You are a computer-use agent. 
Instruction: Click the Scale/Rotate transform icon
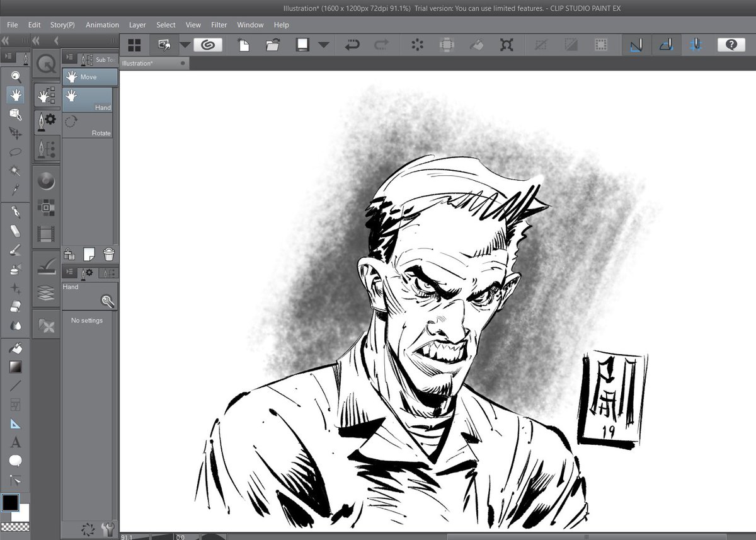click(507, 45)
